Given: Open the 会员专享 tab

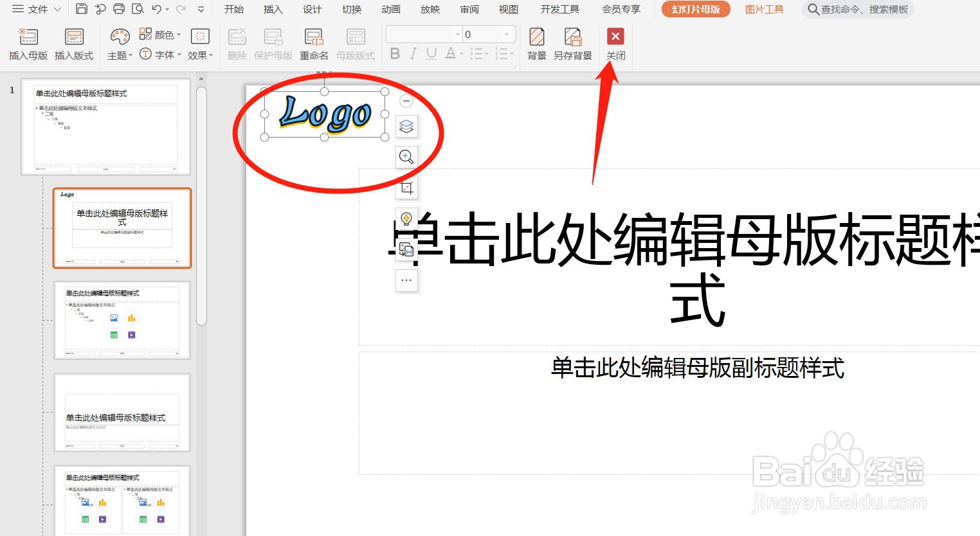Looking at the screenshot, I should point(621,9).
